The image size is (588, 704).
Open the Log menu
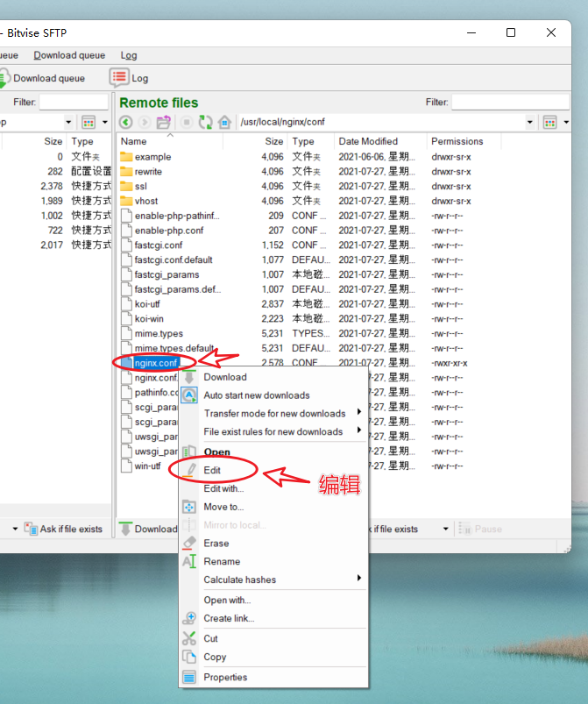tap(128, 55)
